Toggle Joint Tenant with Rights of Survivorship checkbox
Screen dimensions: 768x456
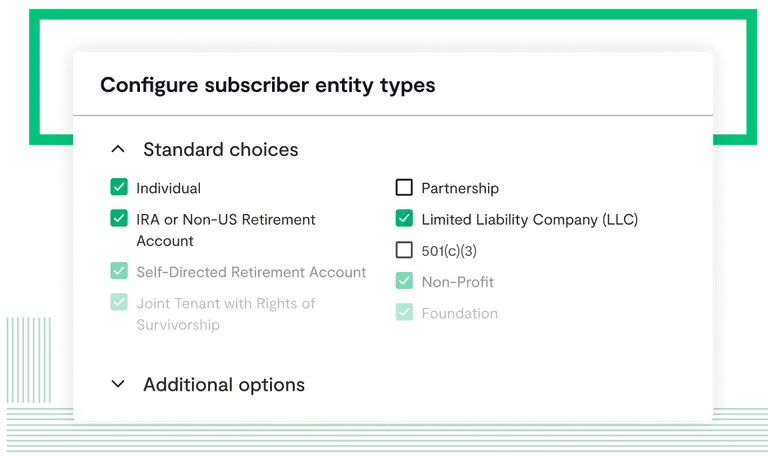tap(119, 302)
